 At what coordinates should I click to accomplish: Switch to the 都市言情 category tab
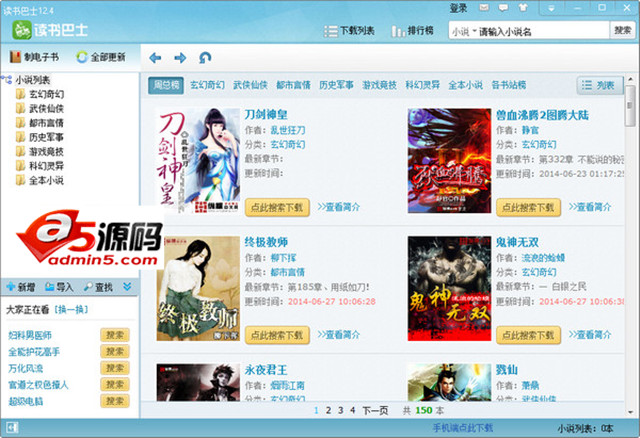tap(293, 85)
